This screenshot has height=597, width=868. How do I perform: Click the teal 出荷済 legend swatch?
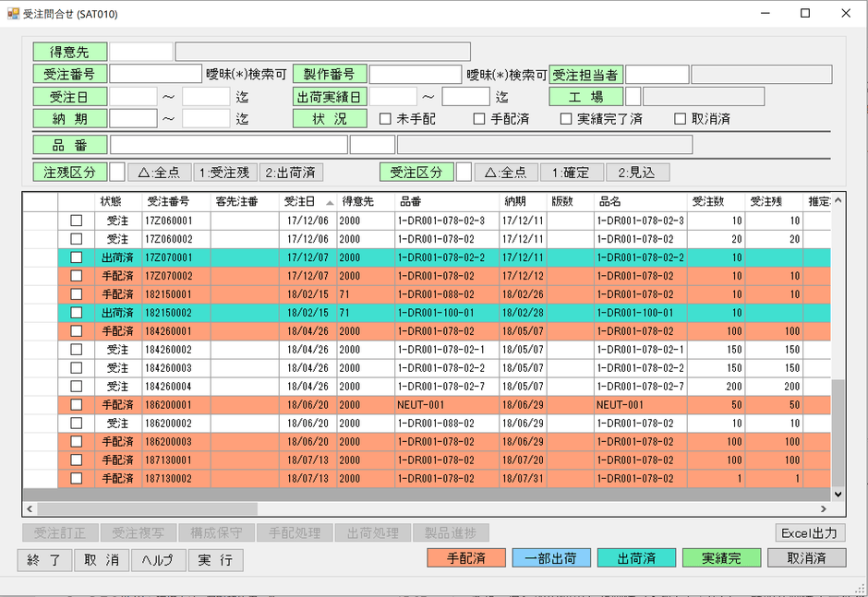click(x=636, y=558)
